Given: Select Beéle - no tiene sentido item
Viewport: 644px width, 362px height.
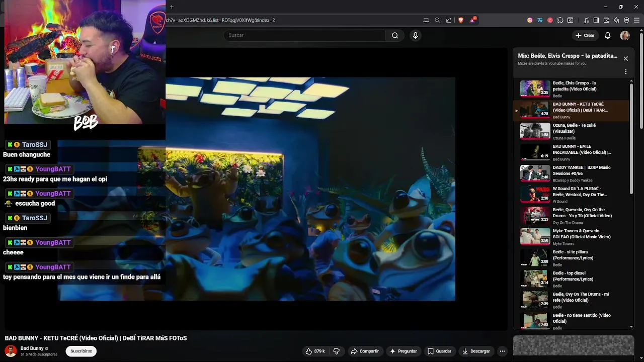Looking at the screenshot, I should pos(572,321).
